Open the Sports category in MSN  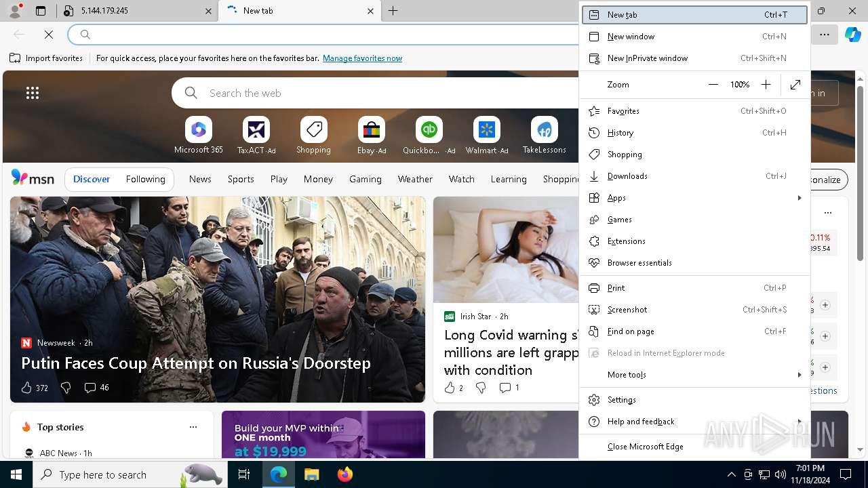tap(241, 179)
